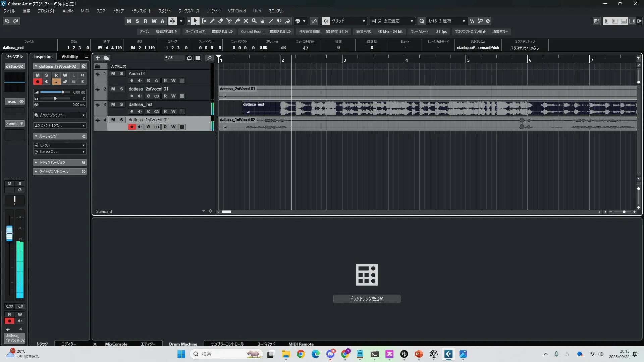Open Chrome from the Windows taskbar

tap(301, 354)
